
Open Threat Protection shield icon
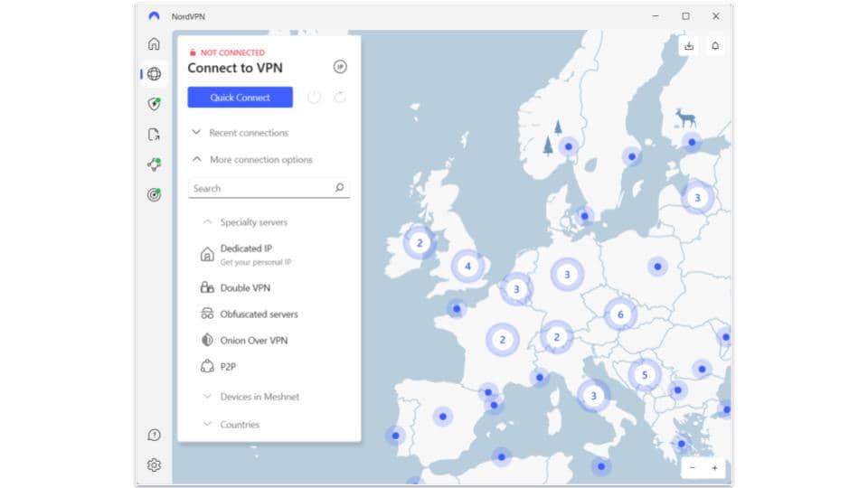[154, 104]
